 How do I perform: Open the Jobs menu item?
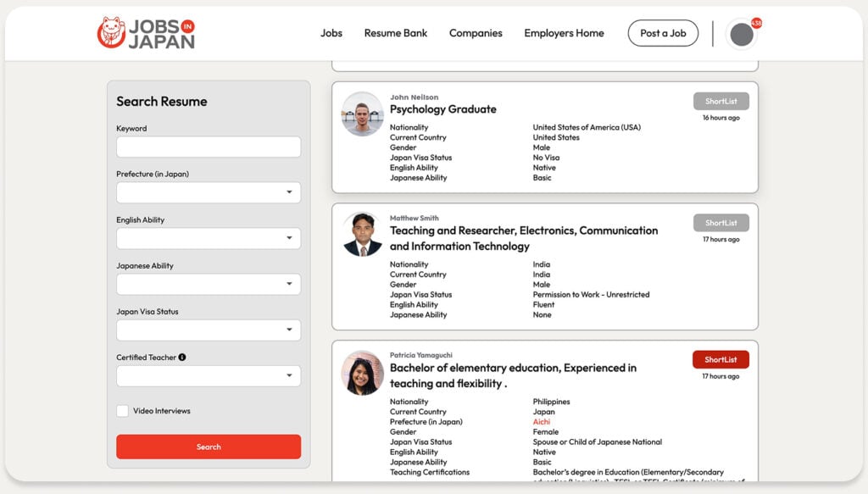[331, 33]
